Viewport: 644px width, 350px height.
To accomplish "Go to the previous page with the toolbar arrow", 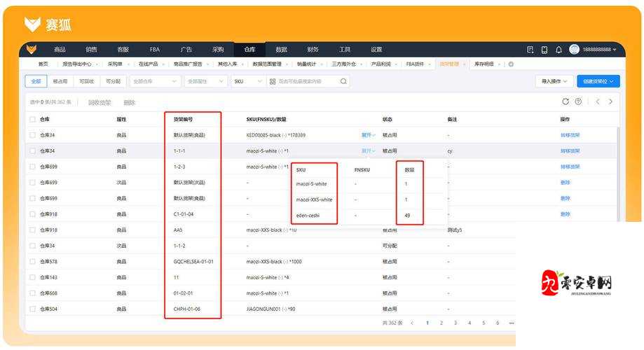I will pyautogui.click(x=598, y=101).
